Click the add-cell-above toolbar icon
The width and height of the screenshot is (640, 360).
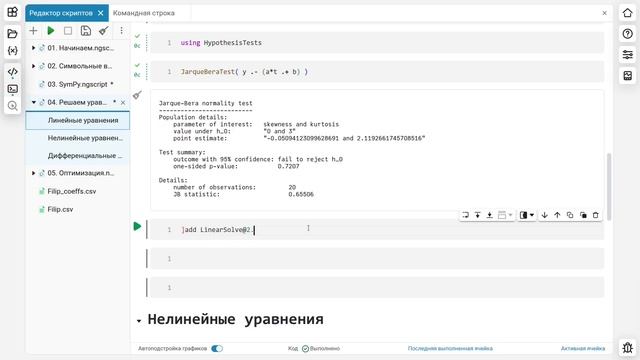[477, 215]
